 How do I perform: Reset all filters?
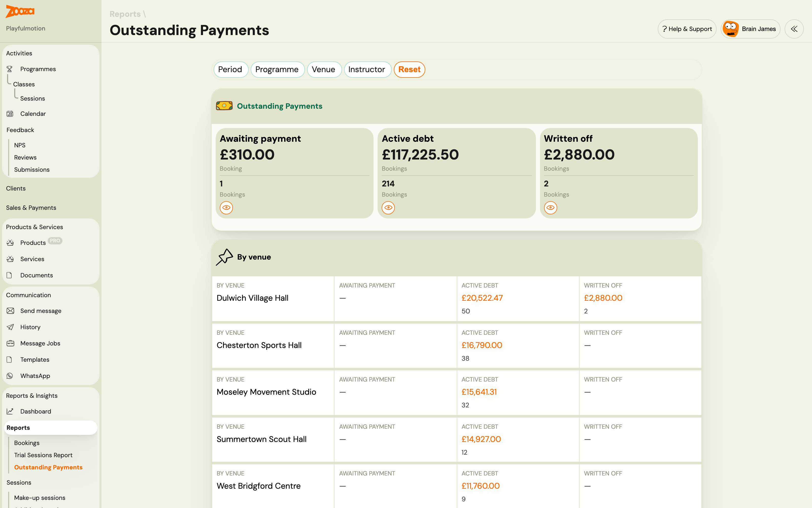(409, 70)
